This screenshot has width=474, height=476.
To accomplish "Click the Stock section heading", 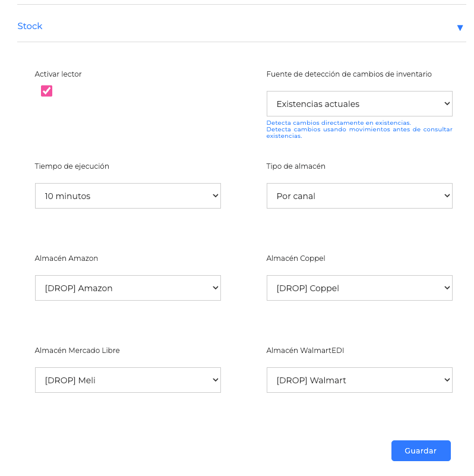I will 30,26.
